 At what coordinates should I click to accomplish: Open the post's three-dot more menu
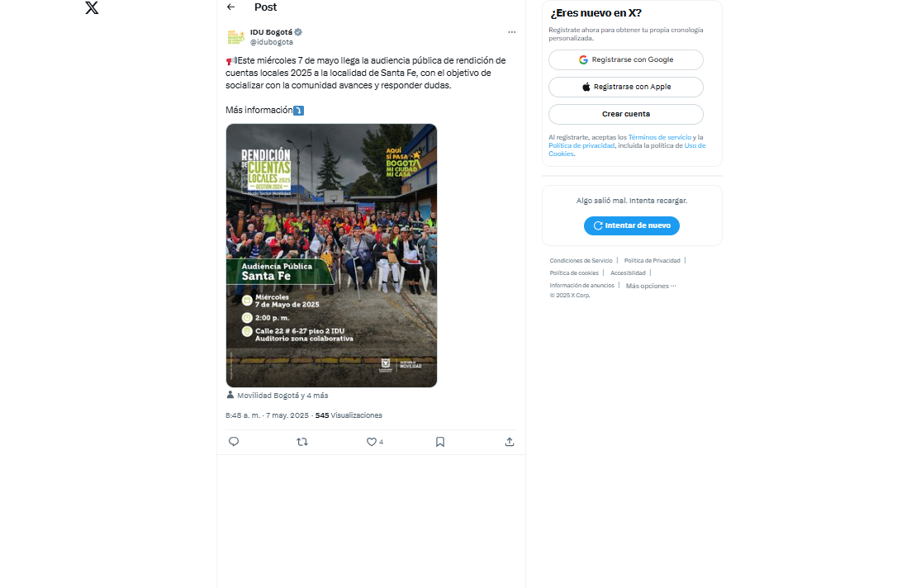click(511, 32)
